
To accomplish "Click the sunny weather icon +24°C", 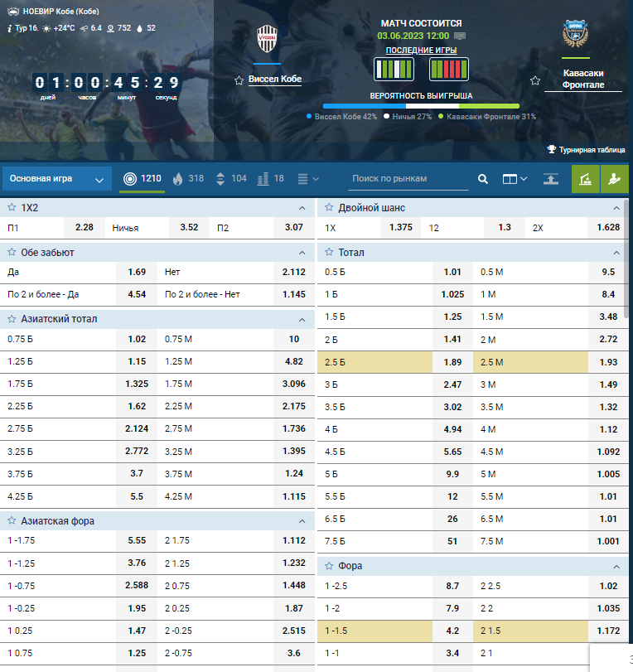I will [x=46, y=28].
